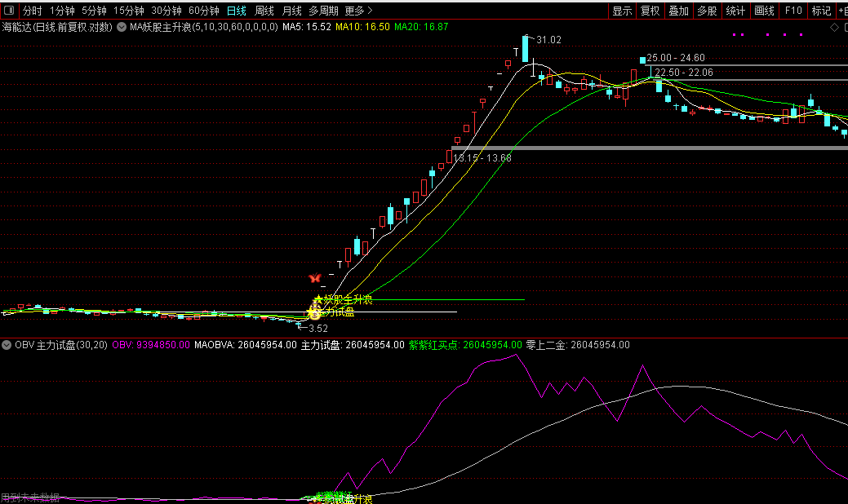Open the 多周期 multi-period view
Viewport: 848px width, 504px height.
tap(323, 11)
